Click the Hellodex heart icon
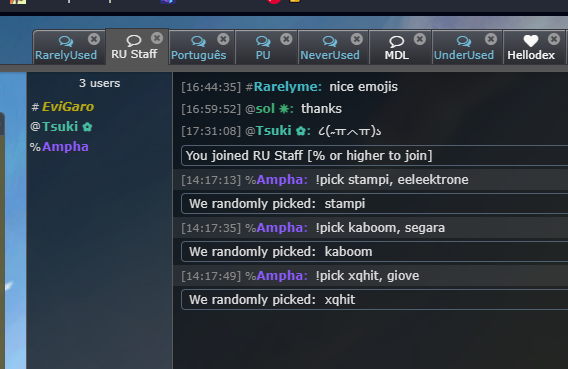Screen dimensions: 568x369 pos(531,41)
